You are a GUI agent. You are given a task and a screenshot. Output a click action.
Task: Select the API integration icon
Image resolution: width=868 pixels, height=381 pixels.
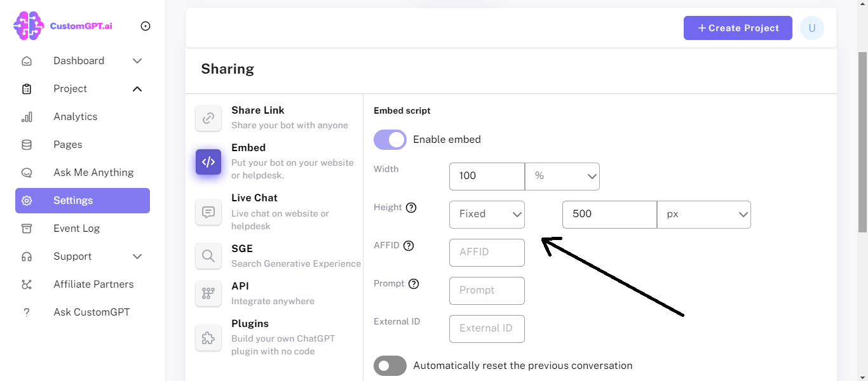pyautogui.click(x=208, y=293)
